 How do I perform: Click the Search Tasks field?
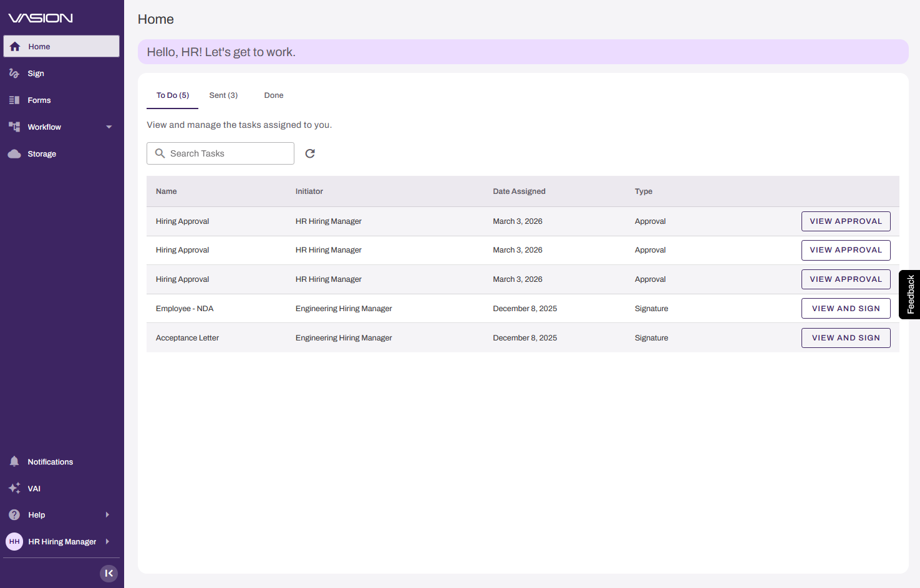220,153
